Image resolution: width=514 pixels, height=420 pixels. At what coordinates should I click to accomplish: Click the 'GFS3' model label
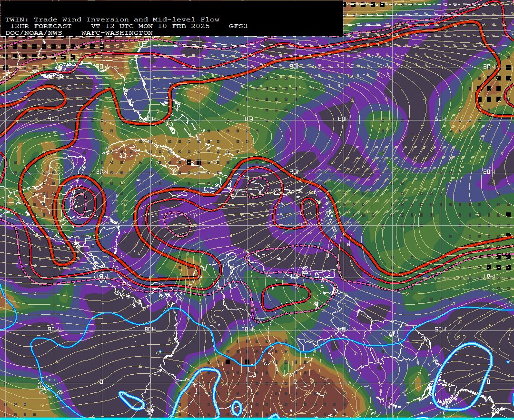(238, 26)
